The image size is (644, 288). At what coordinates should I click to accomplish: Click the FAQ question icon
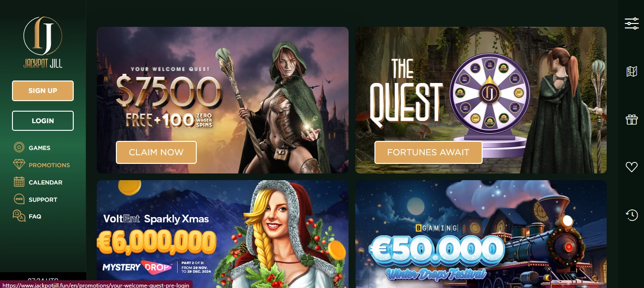click(x=19, y=216)
